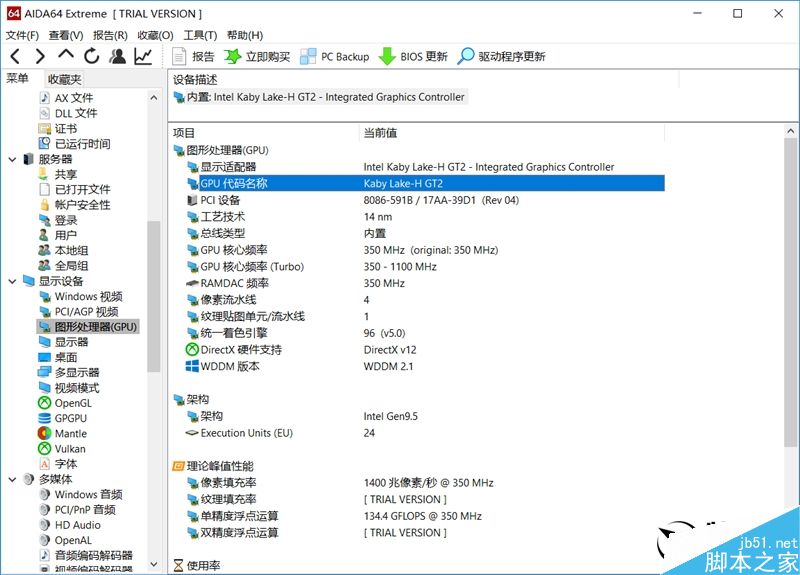This screenshot has width=800, height=575.
Task: Open the line graph icon in the toolbar
Action: 143,56
